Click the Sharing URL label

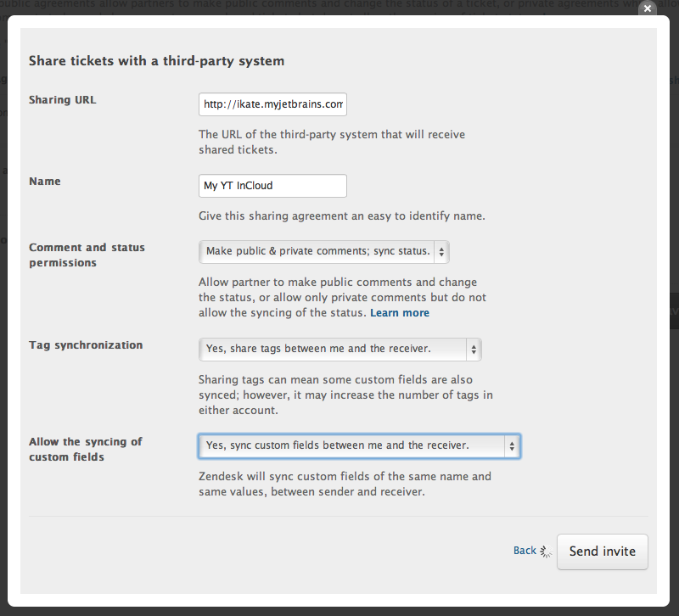(x=63, y=100)
